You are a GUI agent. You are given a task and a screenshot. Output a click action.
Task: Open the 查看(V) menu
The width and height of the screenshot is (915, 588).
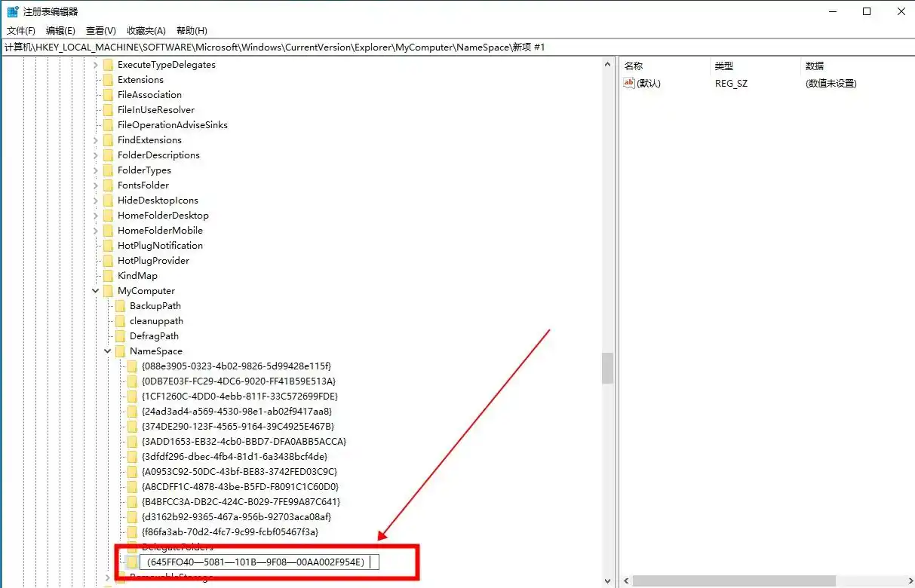[x=101, y=30]
